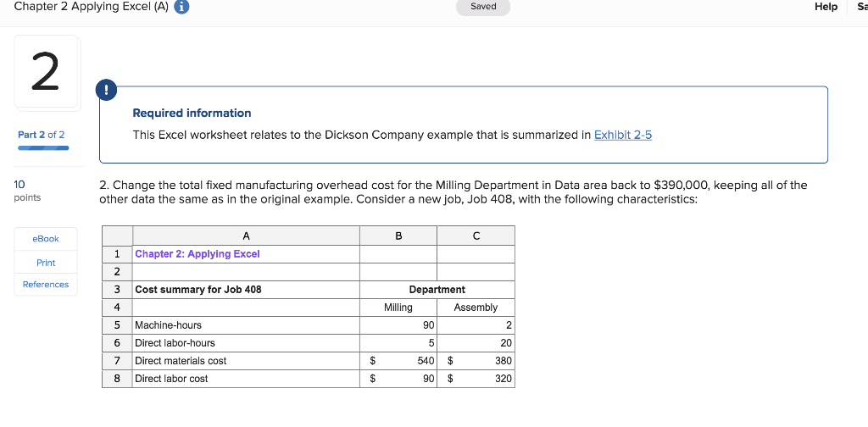The height and width of the screenshot is (427, 868).
Task: Open References in the sidebar
Action: tap(46, 285)
